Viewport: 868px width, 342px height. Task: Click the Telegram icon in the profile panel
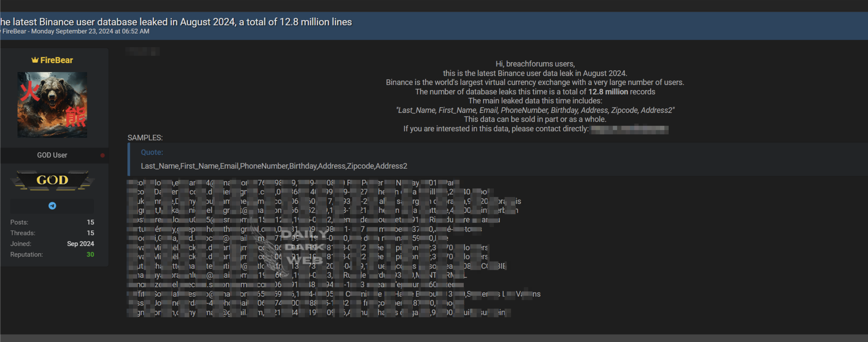pyautogui.click(x=52, y=205)
